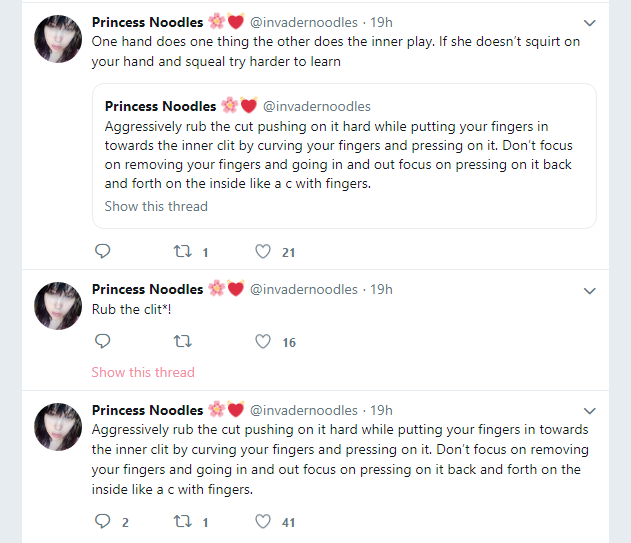
Task: Open the top tweet's profile avatar
Action: click(58, 39)
